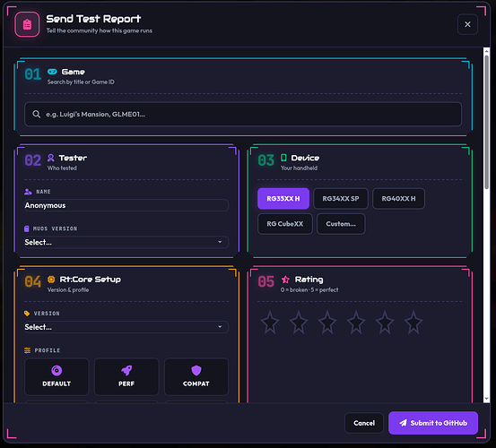The width and height of the screenshot is (496, 448).
Task: Click the 'Send Test Report' title
Action: [93, 19]
